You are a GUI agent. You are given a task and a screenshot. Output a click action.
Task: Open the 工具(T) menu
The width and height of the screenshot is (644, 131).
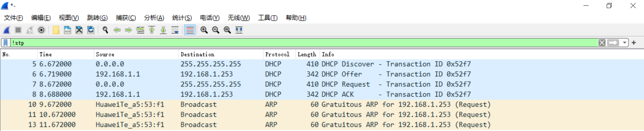click(x=268, y=18)
